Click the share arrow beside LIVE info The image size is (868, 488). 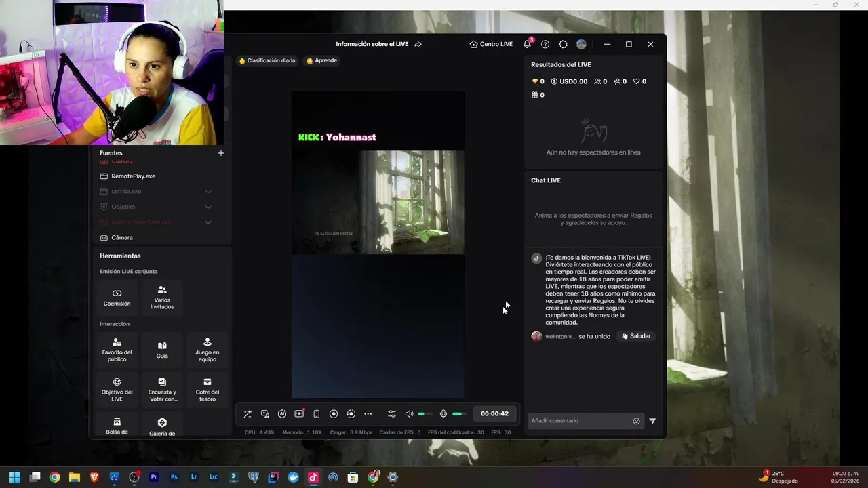point(418,44)
